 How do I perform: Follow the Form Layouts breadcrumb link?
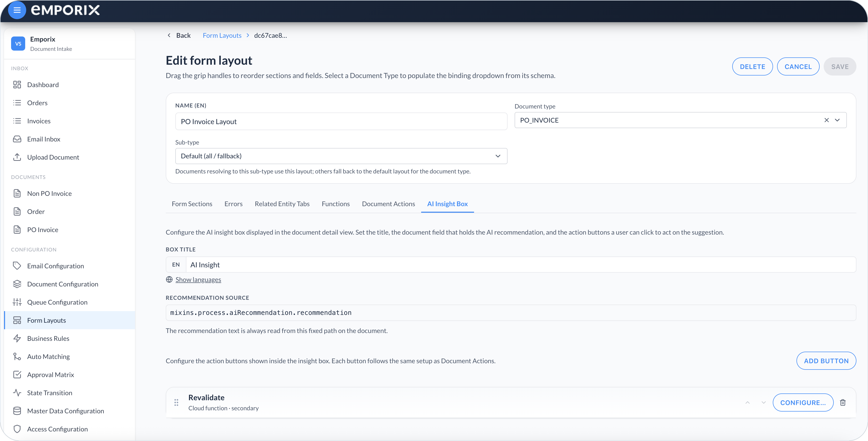click(x=222, y=35)
